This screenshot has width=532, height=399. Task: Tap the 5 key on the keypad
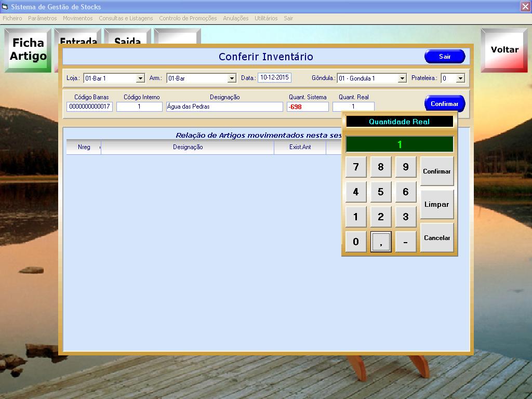380,192
